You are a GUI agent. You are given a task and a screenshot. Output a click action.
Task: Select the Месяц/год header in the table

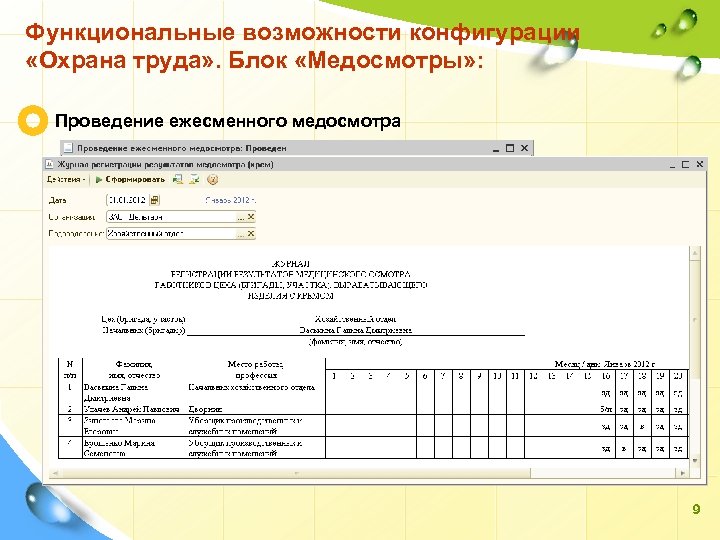604,364
